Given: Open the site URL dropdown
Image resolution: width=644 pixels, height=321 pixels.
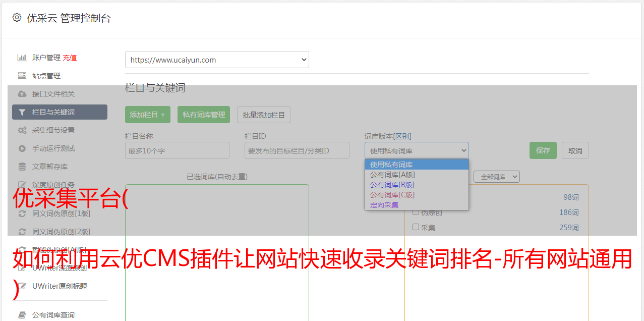Looking at the screenshot, I should (x=217, y=60).
